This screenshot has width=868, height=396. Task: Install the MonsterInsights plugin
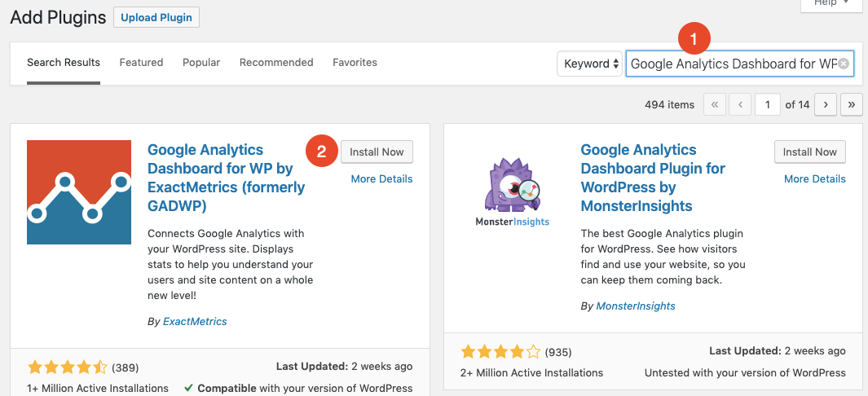click(809, 152)
